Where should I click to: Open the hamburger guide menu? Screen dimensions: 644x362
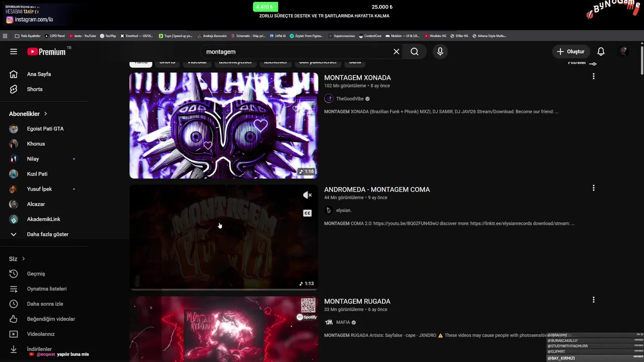(14, 51)
